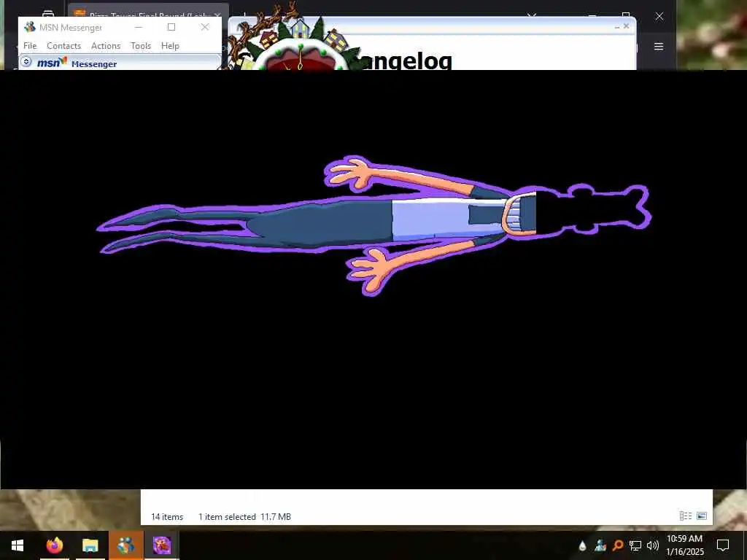Viewport: 747px width, 560px height.
Task: Close the Pizza Tower Final Round browser tab
Action: (217, 16)
